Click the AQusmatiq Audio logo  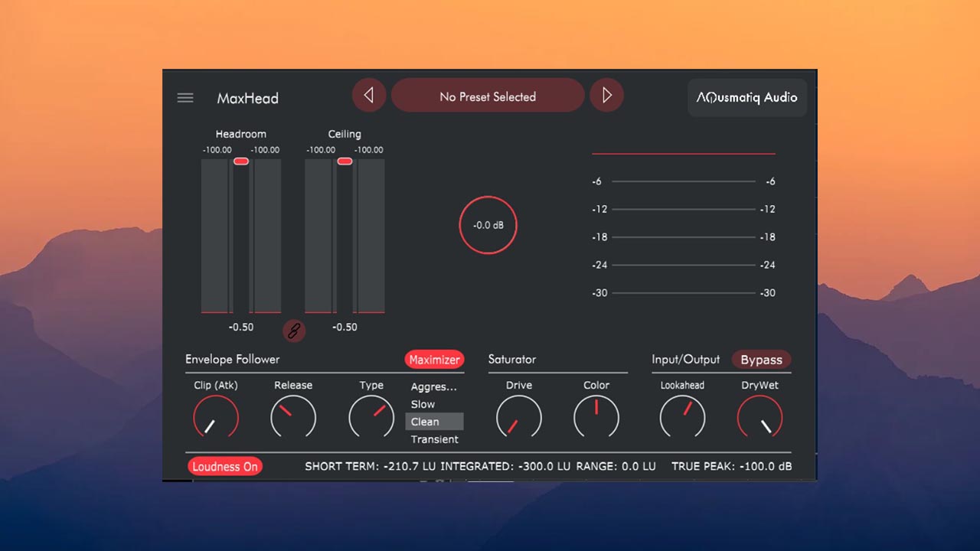point(746,98)
